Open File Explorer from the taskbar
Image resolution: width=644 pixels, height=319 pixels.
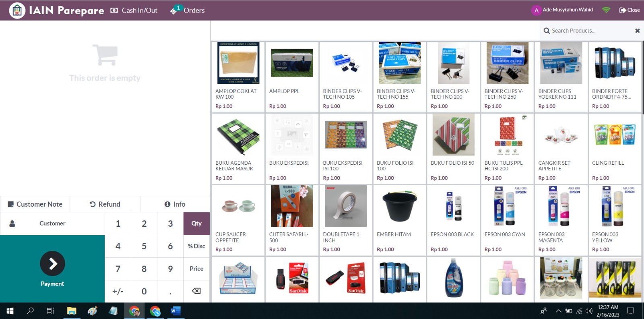click(x=72, y=311)
